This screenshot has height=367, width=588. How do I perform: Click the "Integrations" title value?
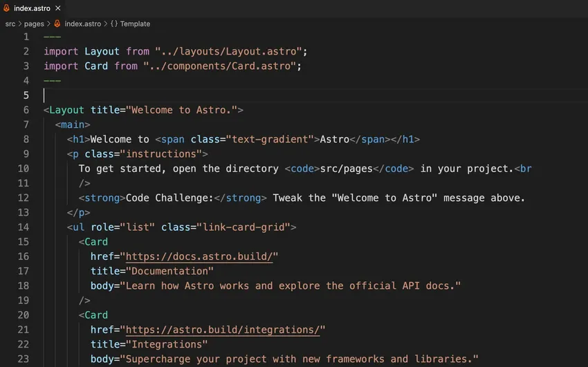click(x=167, y=344)
